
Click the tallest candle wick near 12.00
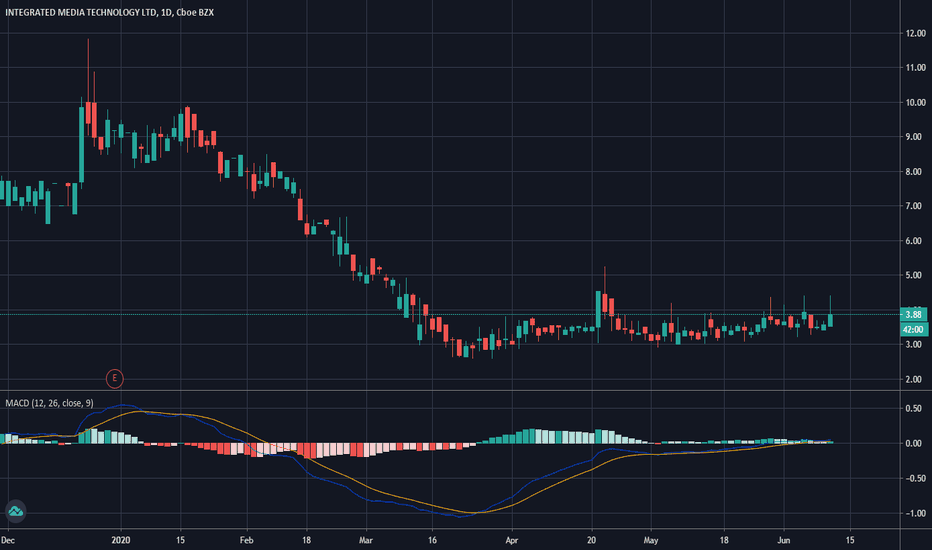click(88, 83)
